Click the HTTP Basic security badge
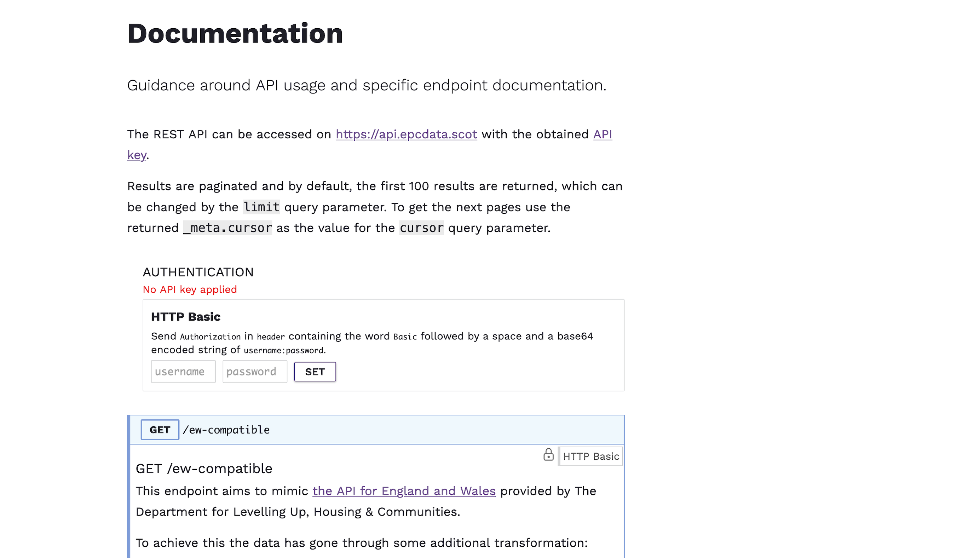Viewport: 980px width, 558px height. [590, 456]
